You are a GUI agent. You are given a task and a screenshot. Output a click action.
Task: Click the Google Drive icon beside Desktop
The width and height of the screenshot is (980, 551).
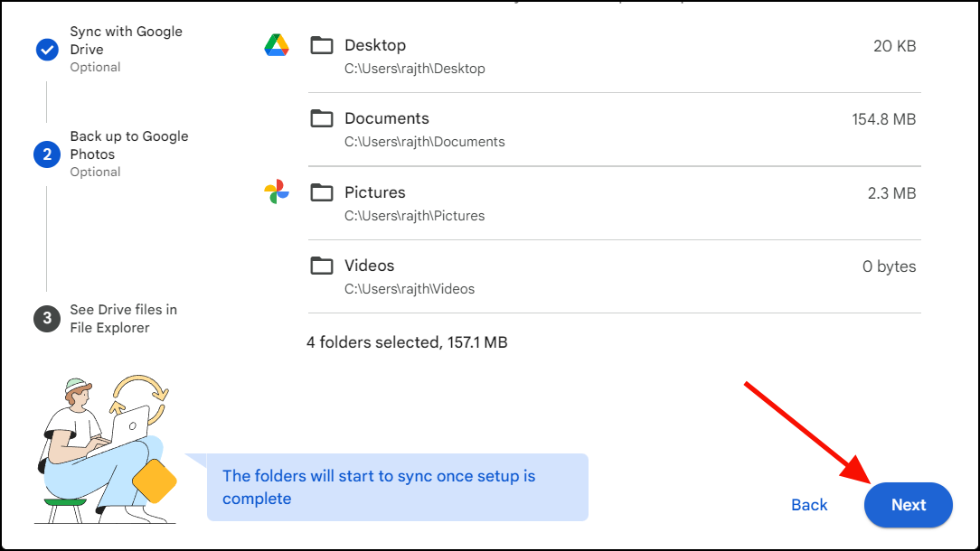coord(277,44)
